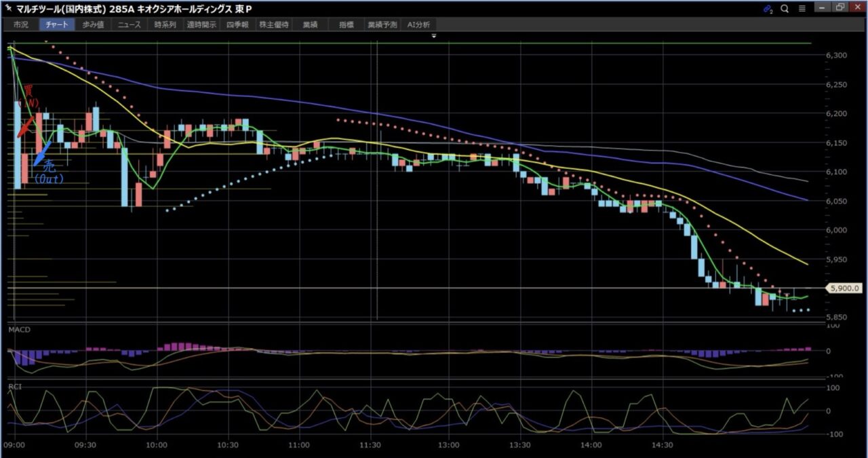Open the 適時開示 tab
Image resolution: width=868 pixels, height=458 pixels.
coord(201,24)
